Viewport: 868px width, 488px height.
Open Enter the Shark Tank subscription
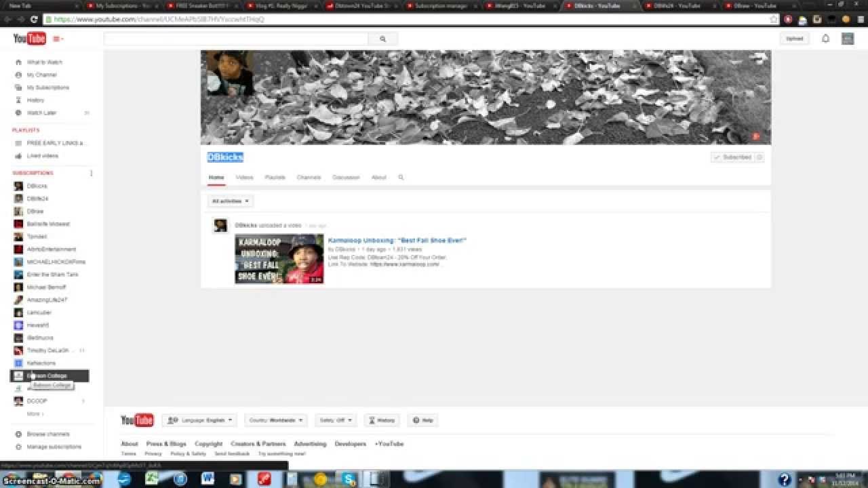point(52,274)
